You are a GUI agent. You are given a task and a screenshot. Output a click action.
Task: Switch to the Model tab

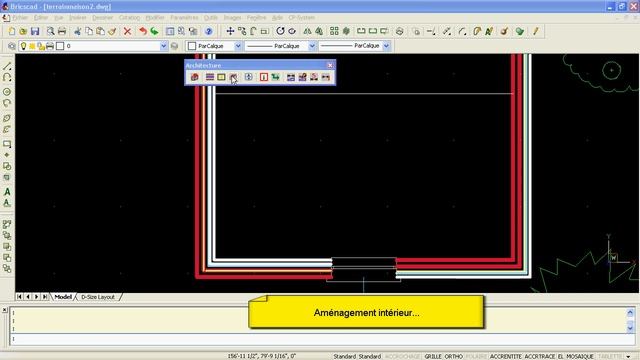tap(63, 297)
